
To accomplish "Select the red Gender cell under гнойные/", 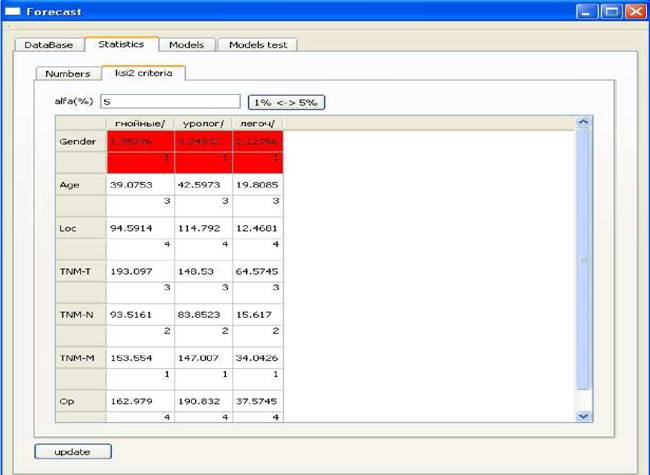I will point(141,141).
